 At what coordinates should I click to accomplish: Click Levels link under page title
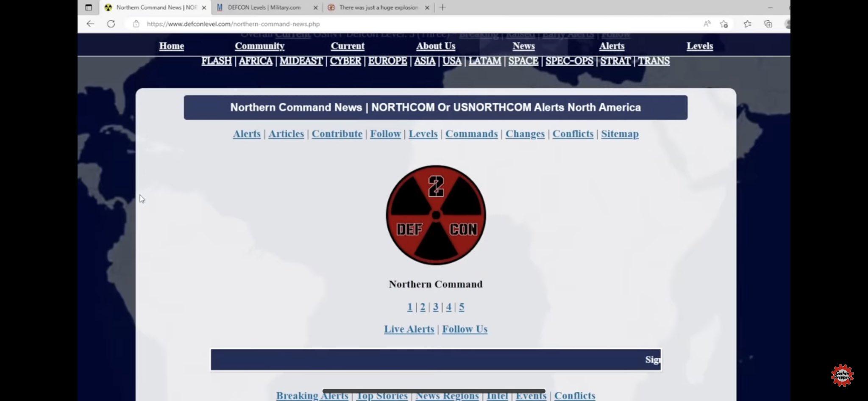tap(423, 134)
